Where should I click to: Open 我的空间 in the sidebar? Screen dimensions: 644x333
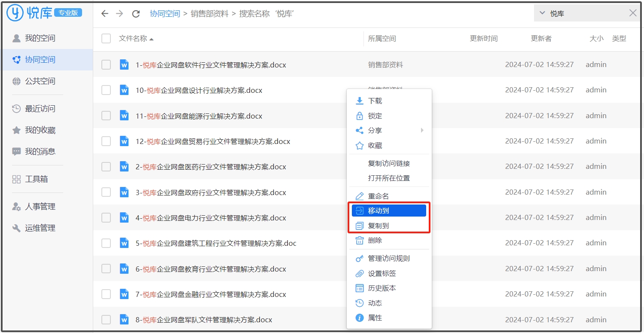[x=40, y=38]
